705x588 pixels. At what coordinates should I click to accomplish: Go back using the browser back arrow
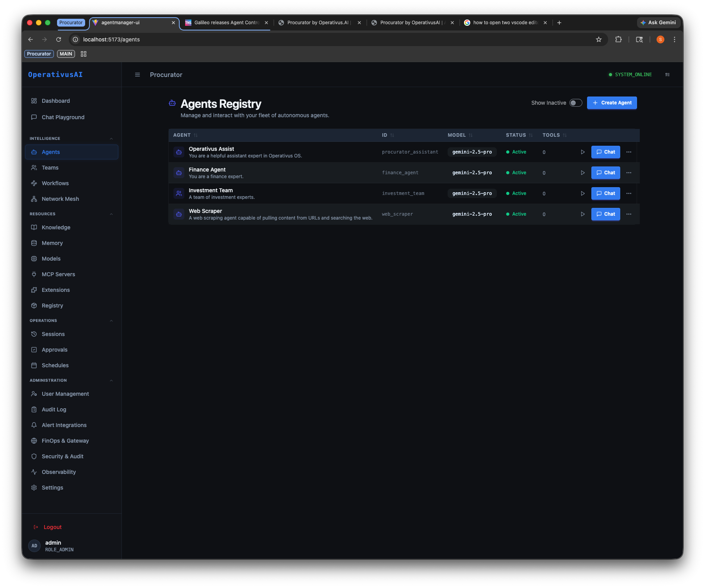tap(30, 39)
